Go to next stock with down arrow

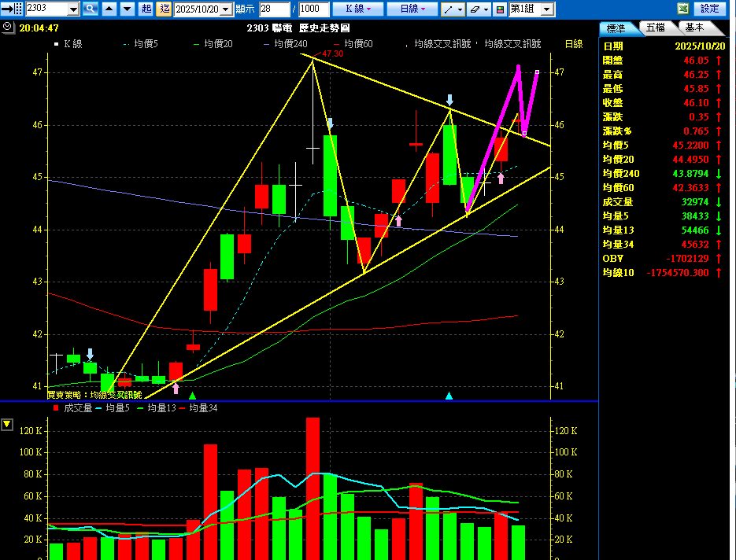tap(128, 9)
